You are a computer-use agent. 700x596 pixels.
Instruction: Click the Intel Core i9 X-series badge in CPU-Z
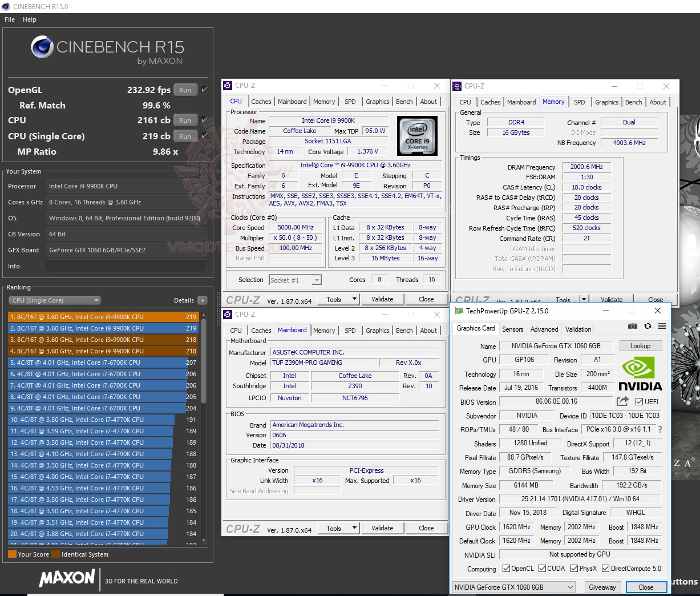pos(417,136)
